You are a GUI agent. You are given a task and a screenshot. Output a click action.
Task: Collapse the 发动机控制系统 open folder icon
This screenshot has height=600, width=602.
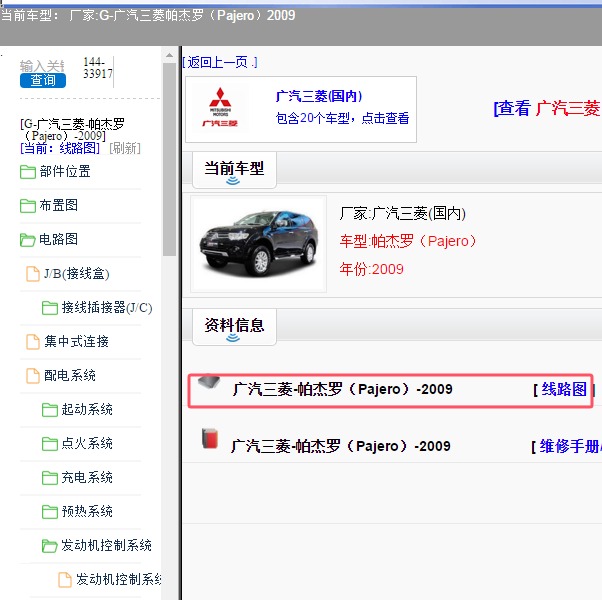coord(50,545)
